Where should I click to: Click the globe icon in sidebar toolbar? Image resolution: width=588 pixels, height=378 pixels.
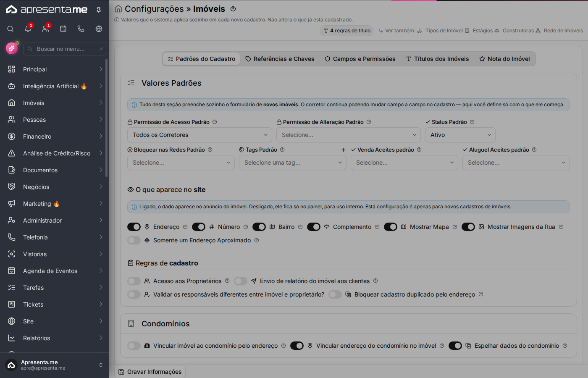click(x=99, y=29)
